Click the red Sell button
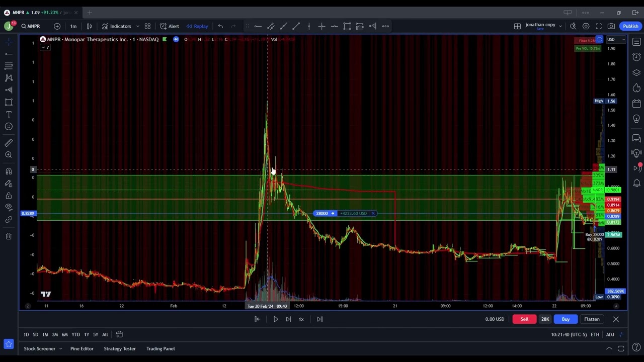 pyautogui.click(x=524, y=319)
